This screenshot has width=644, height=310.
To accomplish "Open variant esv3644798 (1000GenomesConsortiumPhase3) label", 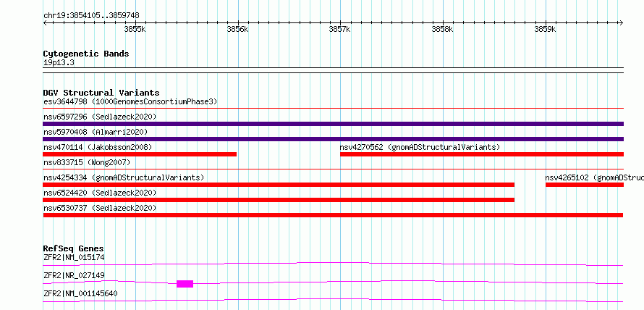I will point(130,101).
